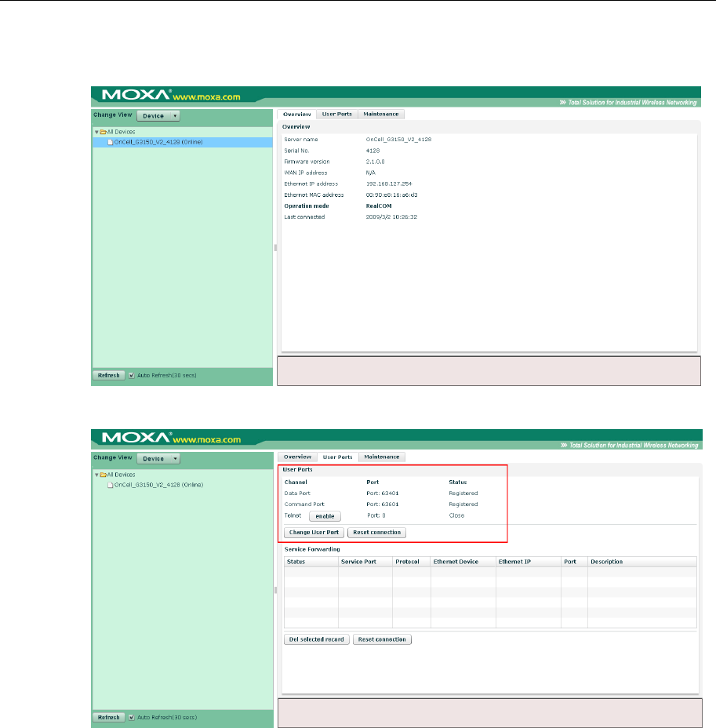Select OnCell_G3150_V2_4128 (Online) in User Ports window tree
Viewport: 716px width, 728px height.
click(x=158, y=485)
